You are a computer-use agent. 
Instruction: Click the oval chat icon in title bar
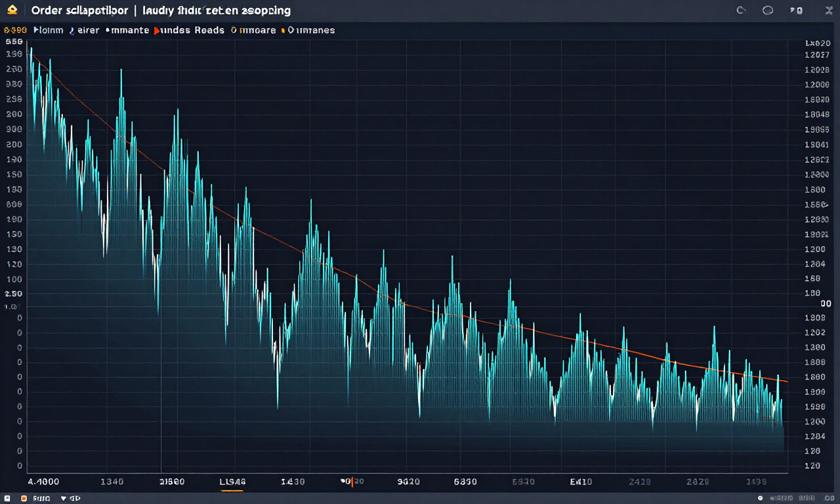767,10
